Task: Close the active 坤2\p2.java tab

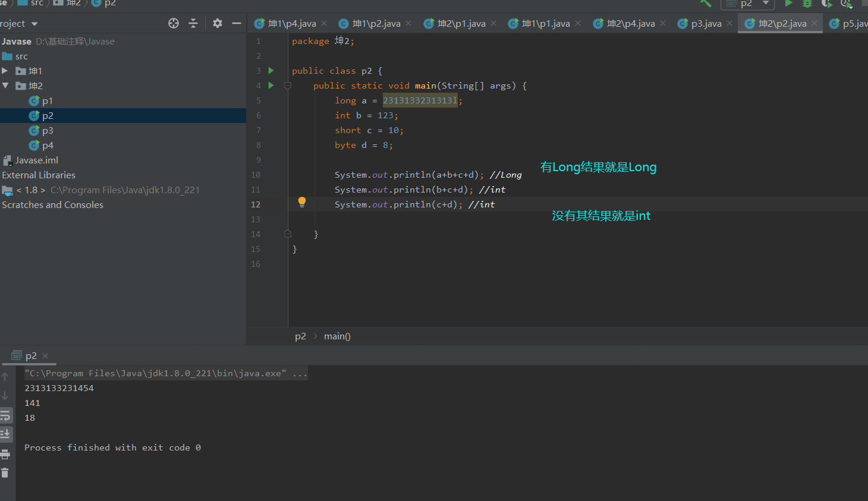Action: click(814, 23)
